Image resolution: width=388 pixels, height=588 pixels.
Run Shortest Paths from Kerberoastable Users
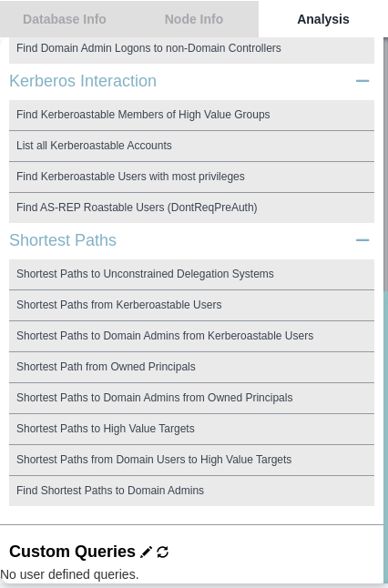point(191,305)
